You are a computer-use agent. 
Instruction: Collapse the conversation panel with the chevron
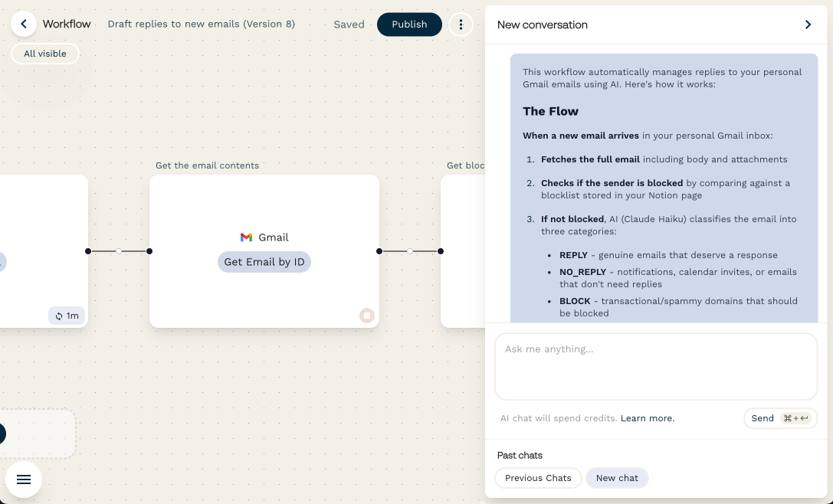pos(808,24)
